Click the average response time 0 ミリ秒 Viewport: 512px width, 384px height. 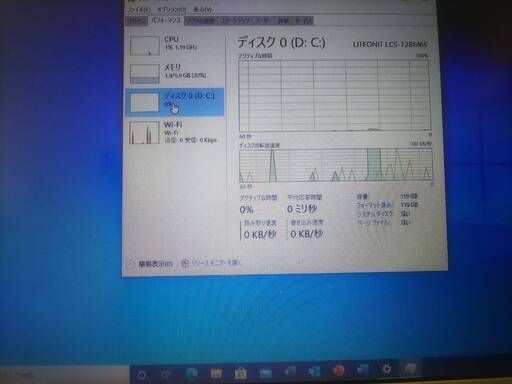click(x=302, y=209)
